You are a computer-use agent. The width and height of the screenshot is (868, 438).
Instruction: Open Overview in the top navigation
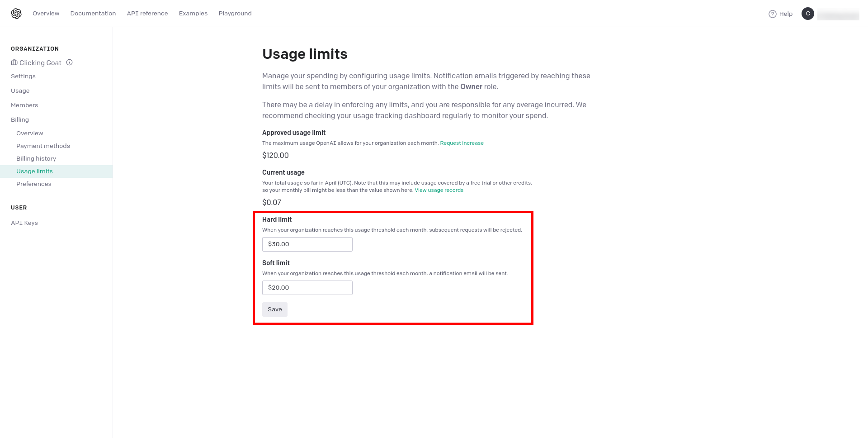point(46,14)
